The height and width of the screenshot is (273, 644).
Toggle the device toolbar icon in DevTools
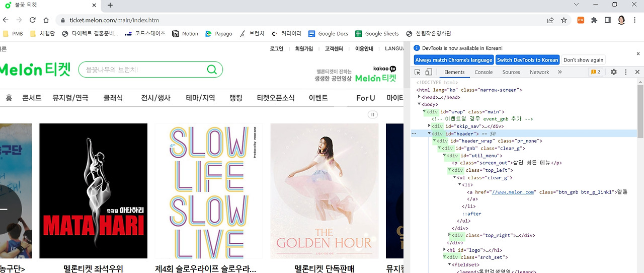(429, 72)
